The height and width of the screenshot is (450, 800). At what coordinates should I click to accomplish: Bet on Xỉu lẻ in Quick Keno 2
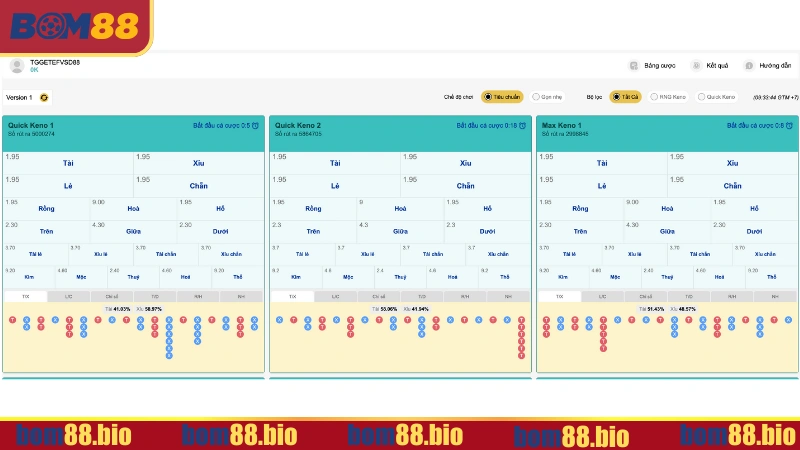tap(367, 254)
